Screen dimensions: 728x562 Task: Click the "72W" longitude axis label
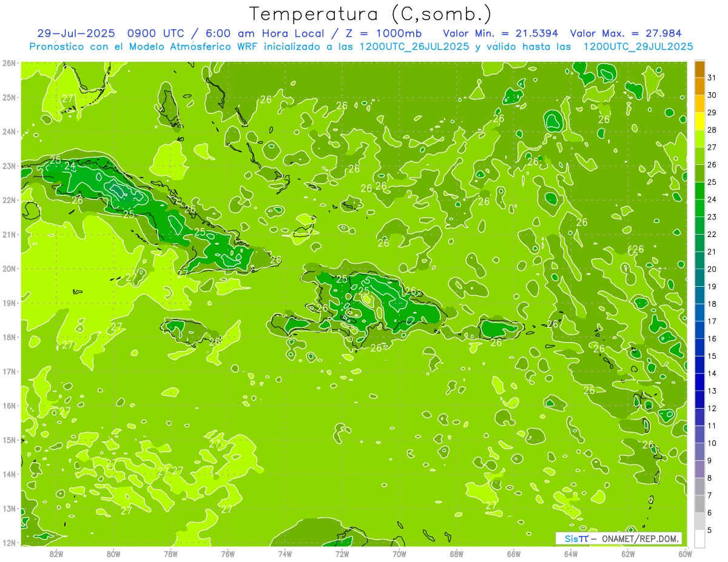click(342, 554)
